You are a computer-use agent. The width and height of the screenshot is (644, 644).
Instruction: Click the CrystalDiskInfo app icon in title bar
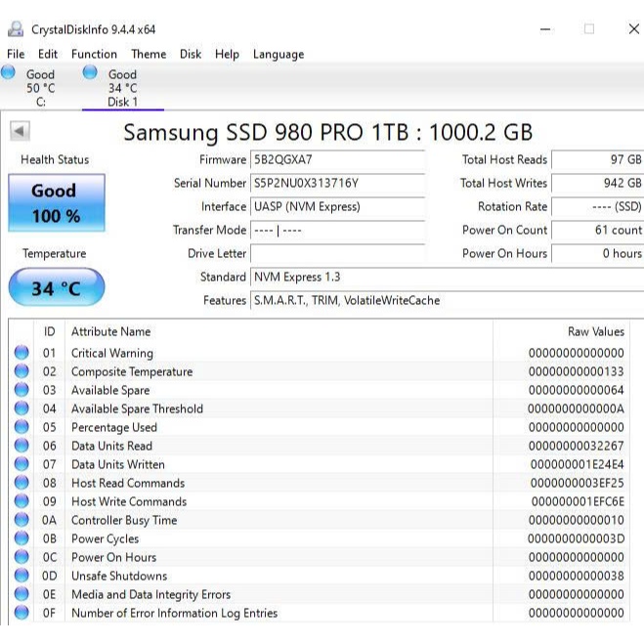coord(16,28)
